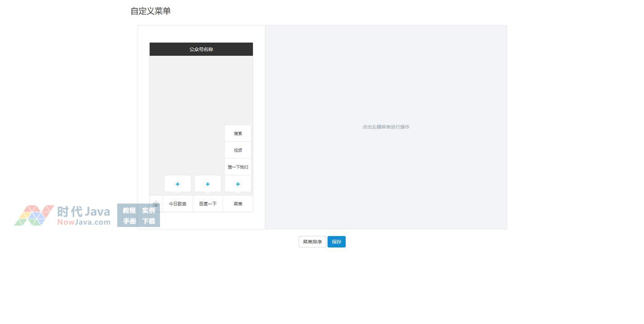Click the 自定义菜单 page heading
644x324 pixels.
point(150,11)
